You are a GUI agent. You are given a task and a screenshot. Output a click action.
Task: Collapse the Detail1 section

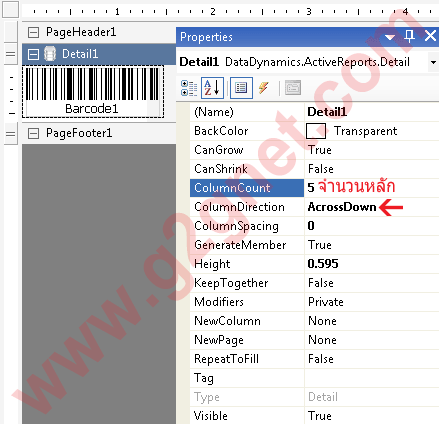coord(33,54)
